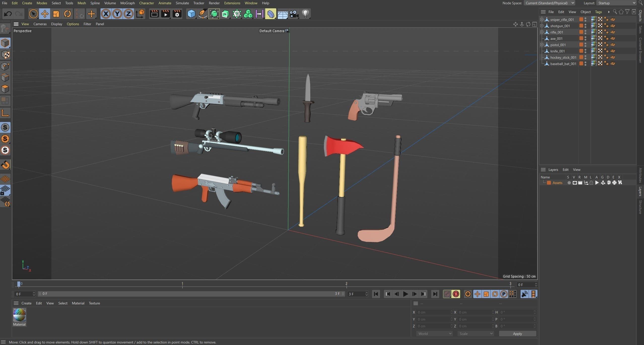Image resolution: width=644 pixels, height=345 pixels.
Task: Toggle viewport layout icon in view header
Action: [534, 24]
